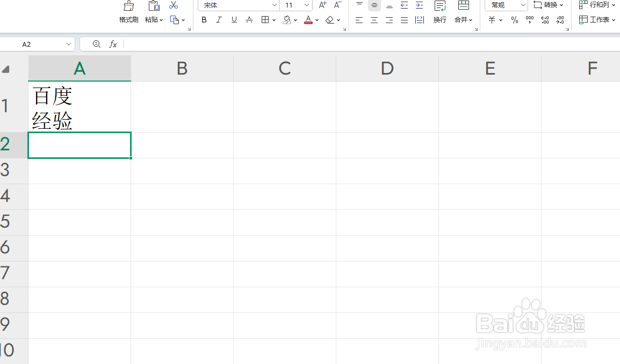Open font settings dialog launcher arrow
The image size is (620, 364).
[x=345, y=29]
